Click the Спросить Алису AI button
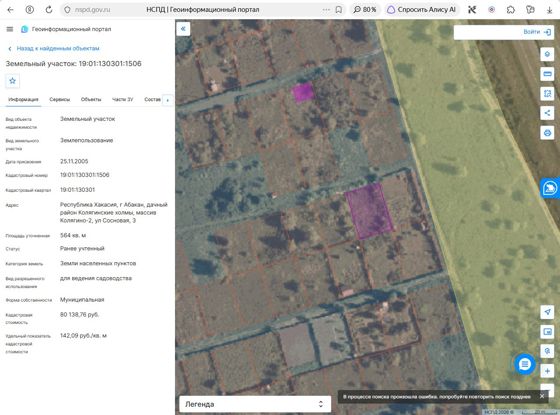560x415 pixels. (x=422, y=10)
